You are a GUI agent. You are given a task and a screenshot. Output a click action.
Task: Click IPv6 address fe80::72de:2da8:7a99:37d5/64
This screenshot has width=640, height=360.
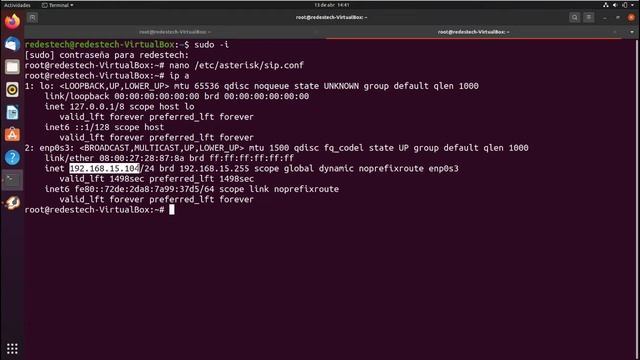click(144, 189)
